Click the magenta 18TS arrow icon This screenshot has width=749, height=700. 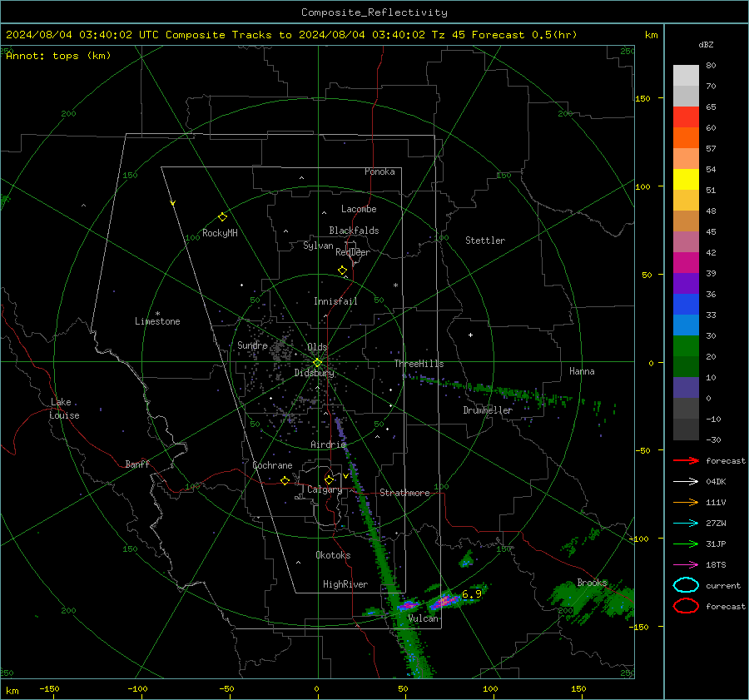[686, 565]
